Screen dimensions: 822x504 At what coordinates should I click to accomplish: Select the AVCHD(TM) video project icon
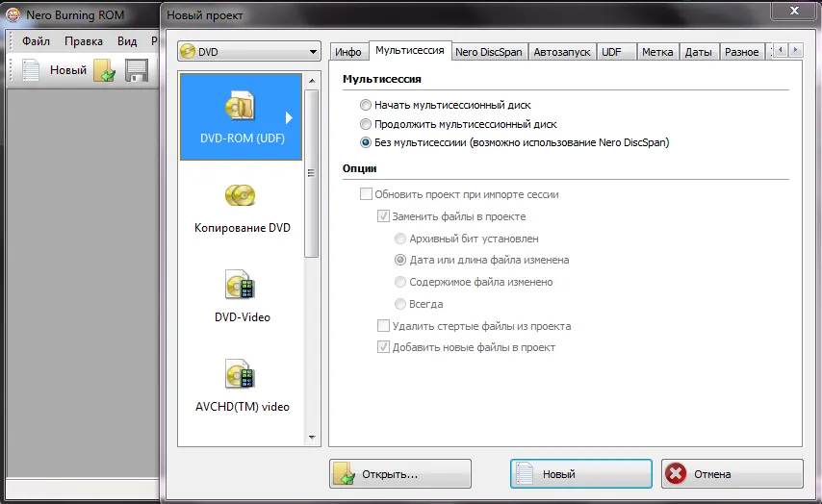(240, 374)
